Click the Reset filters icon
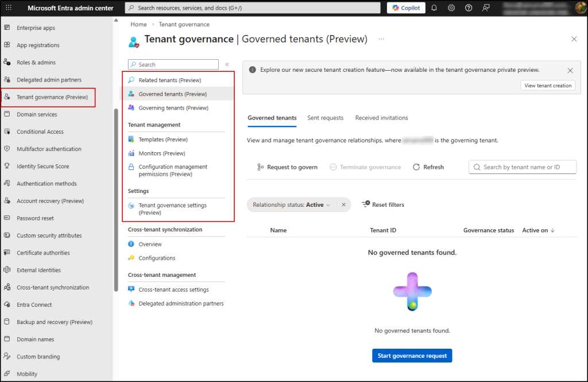 tap(366, 204)
